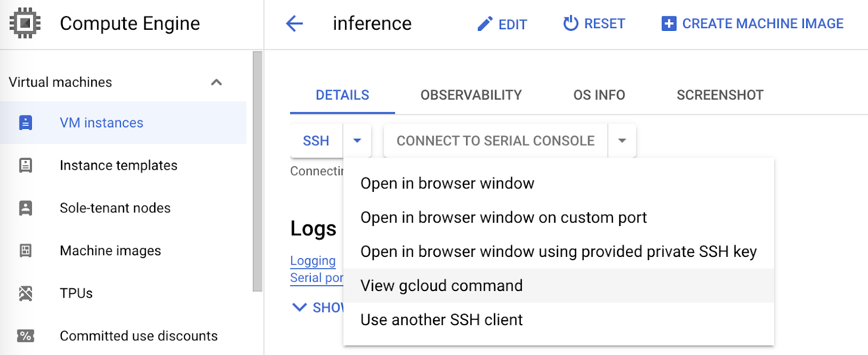Click the inference instance name
868x355 pixels.
click(x=372, y=24)
